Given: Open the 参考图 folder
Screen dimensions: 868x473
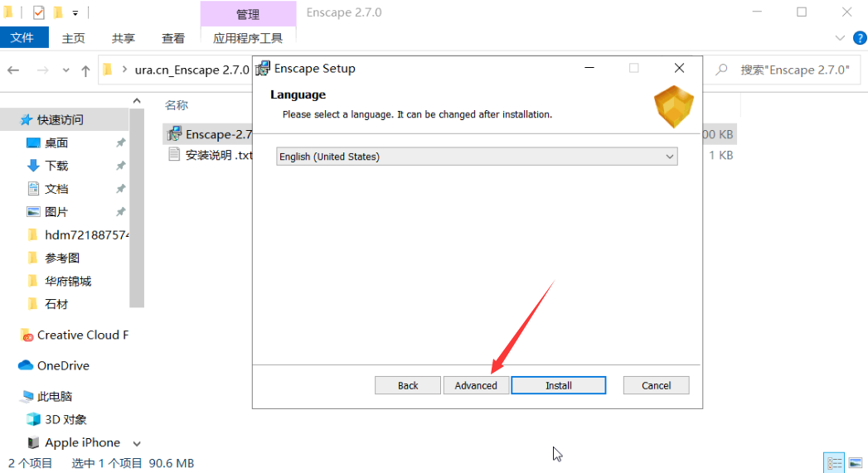Looking at the screenshot, I should pos(61,258).
